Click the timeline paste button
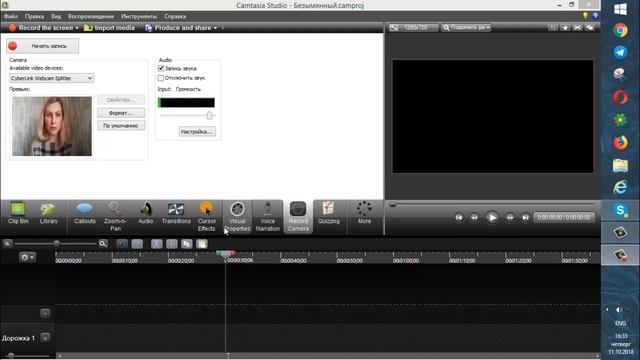This screenshot has width=640, height=360. point(202,244)
